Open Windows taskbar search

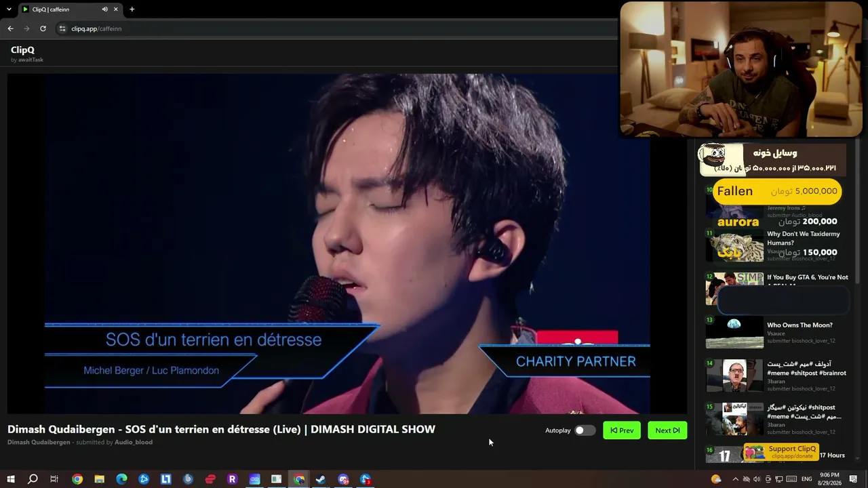click(x=33, y=479)
